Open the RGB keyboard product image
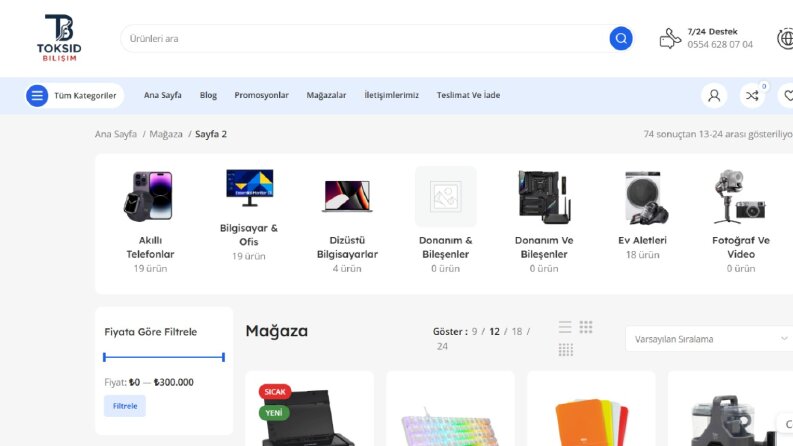The height and width of the screenshot is (446, 793). tap(450, 425)
